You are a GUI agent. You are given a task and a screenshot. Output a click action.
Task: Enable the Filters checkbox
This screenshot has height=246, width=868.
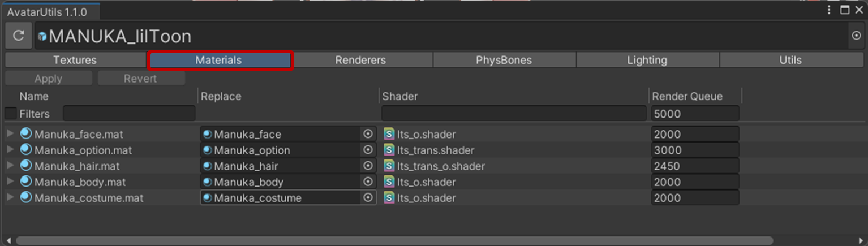pos(11,114)
